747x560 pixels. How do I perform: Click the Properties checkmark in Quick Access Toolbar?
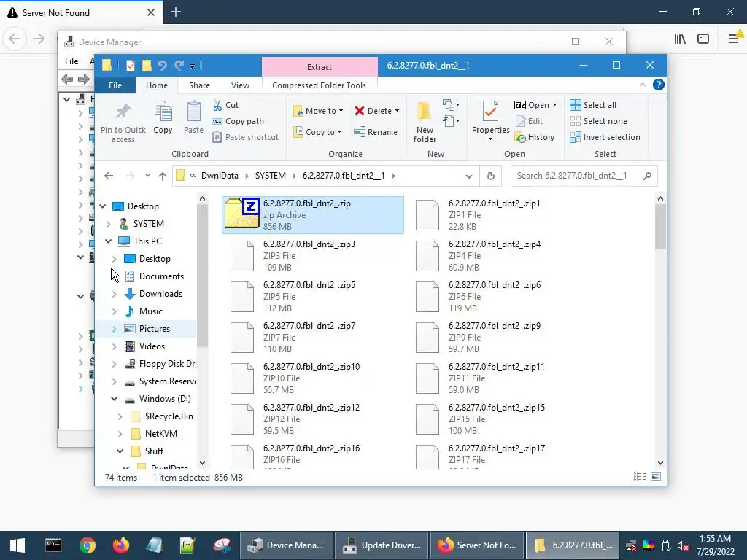point(130,65)
